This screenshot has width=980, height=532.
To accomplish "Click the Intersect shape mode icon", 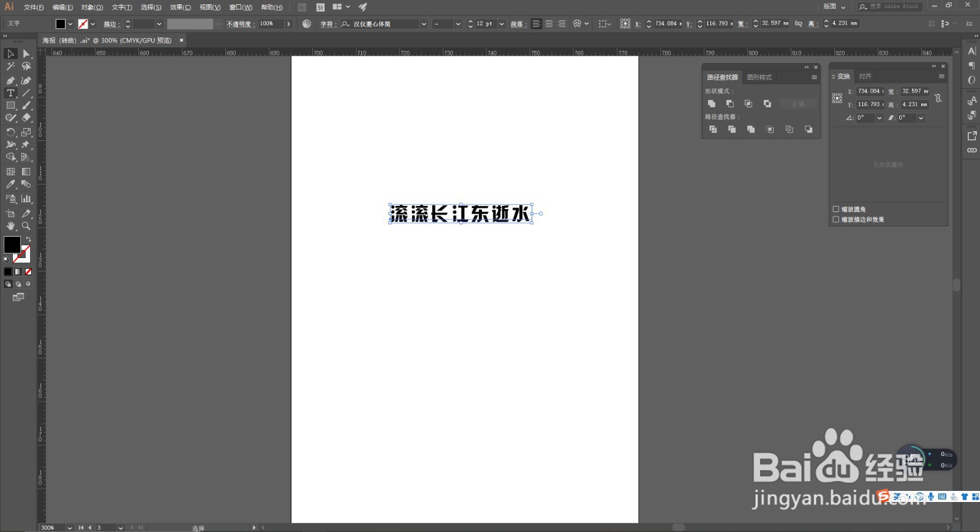I will (x=748, y=104).
